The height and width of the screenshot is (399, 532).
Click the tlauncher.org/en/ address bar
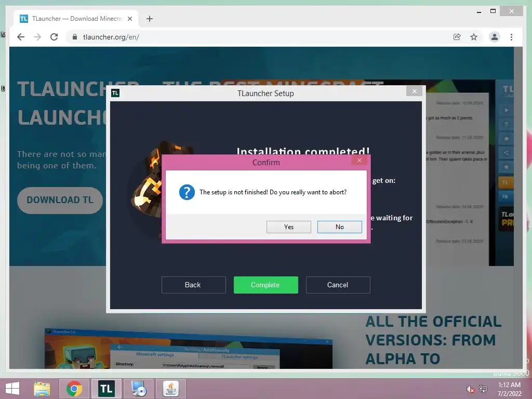coord(258,37)
